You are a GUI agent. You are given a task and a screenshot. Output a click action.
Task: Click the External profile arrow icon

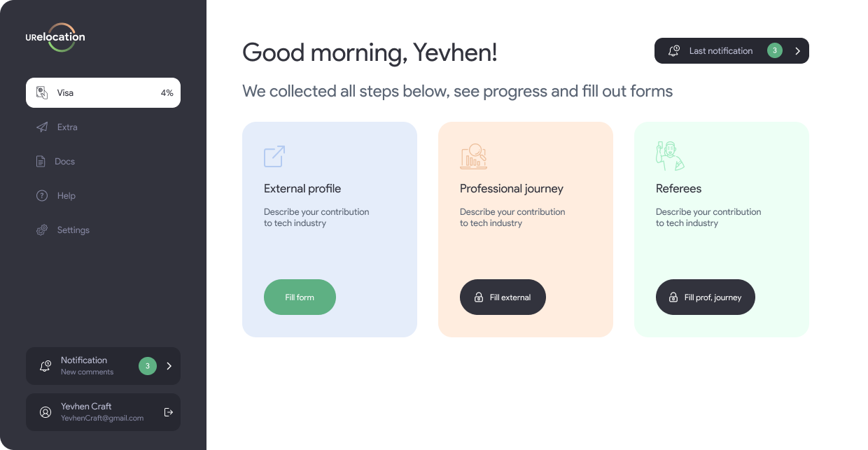point(274,156)
